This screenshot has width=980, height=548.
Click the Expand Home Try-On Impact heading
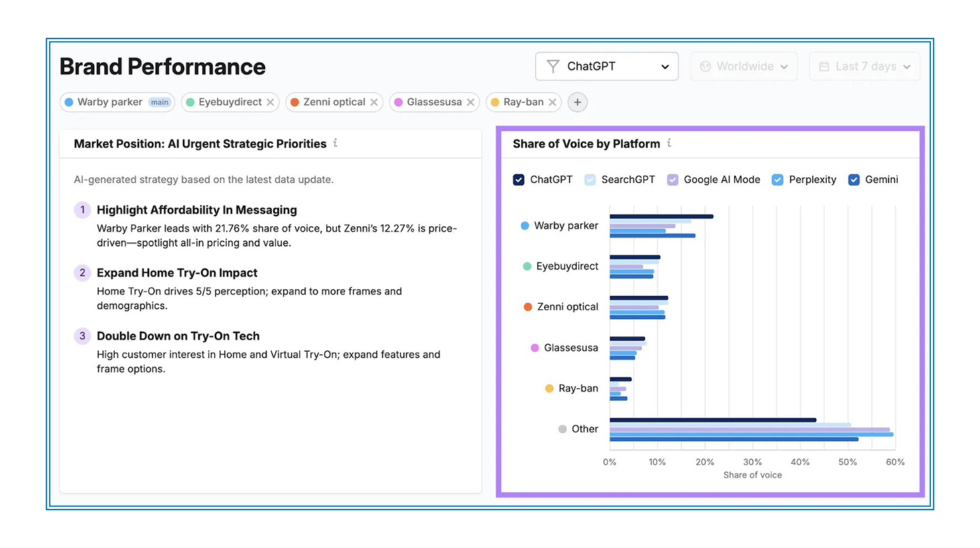click(x=177, y=273)
